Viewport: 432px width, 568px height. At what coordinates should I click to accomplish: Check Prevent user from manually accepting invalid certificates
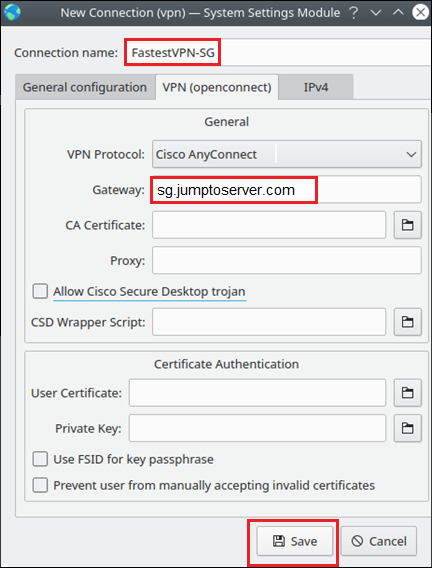(x=40, y=485)
